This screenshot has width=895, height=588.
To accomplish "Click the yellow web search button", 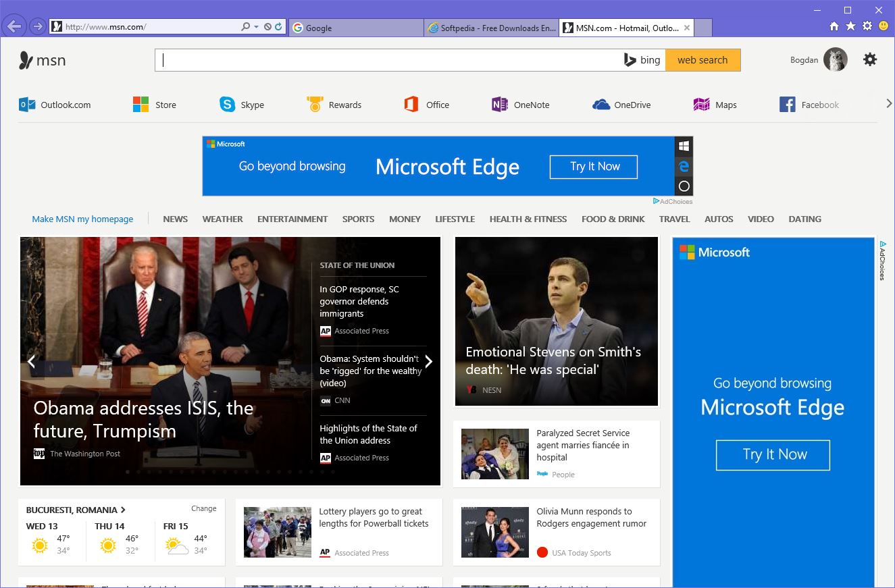I will click(x=702, y=60).
